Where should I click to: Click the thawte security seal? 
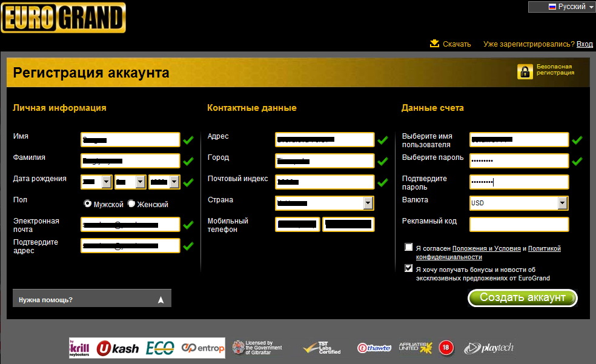[x=374, y=348]
